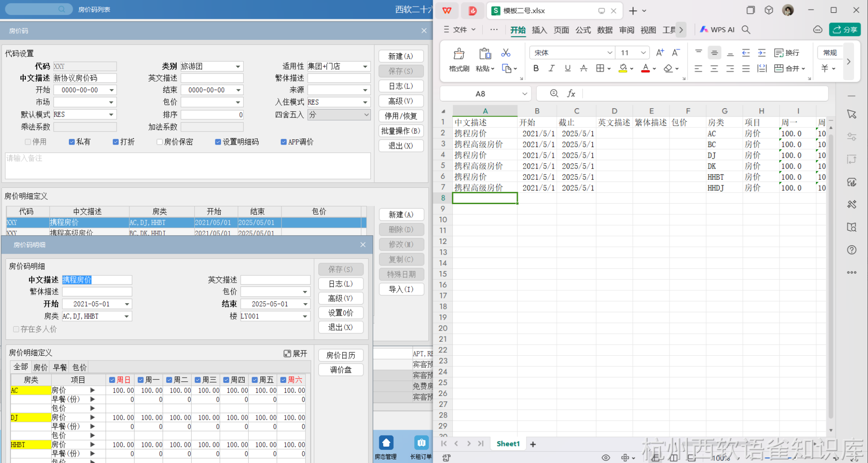
Task: Click the 房态管理 house icon
Action: [x=386, y=443]
